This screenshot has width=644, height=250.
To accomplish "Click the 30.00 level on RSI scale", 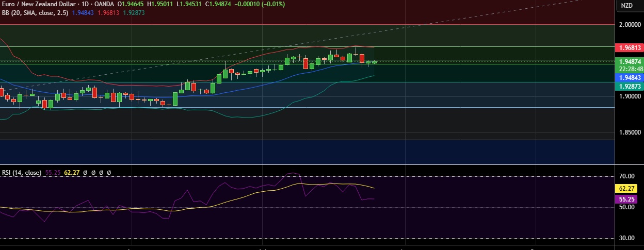I will pos(628,238).
